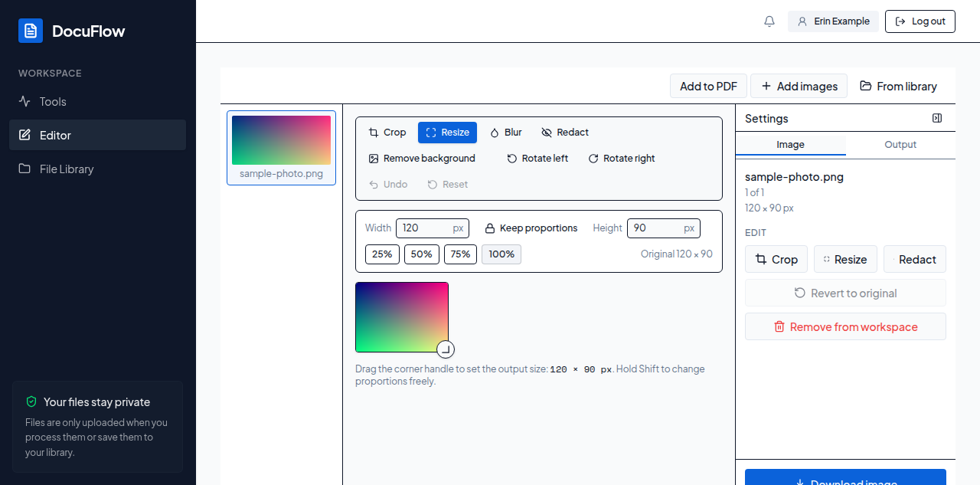Choose the 100% size preset
The image size is (980, 485).
pyautogui.click(x=501, y=254)
